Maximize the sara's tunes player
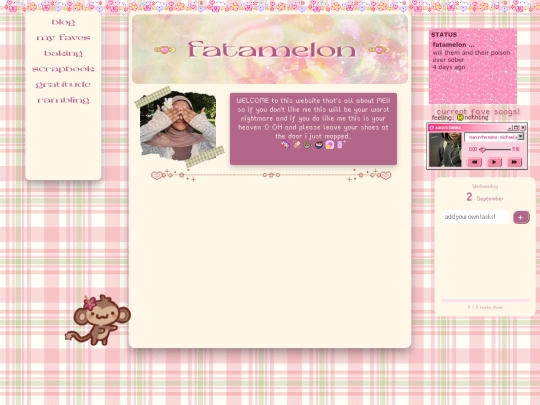Screen dimensions: 540x405 click(516, 128)
